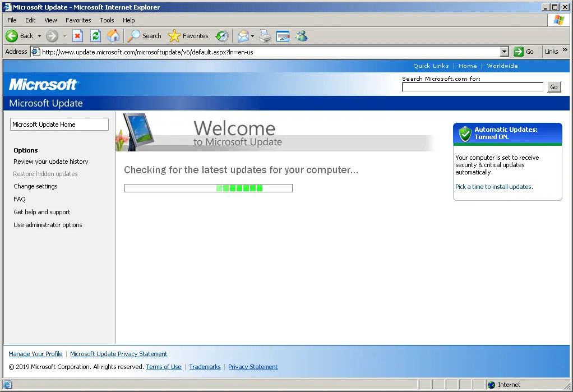Click the page icon in address bar

(x=35, y=52)
